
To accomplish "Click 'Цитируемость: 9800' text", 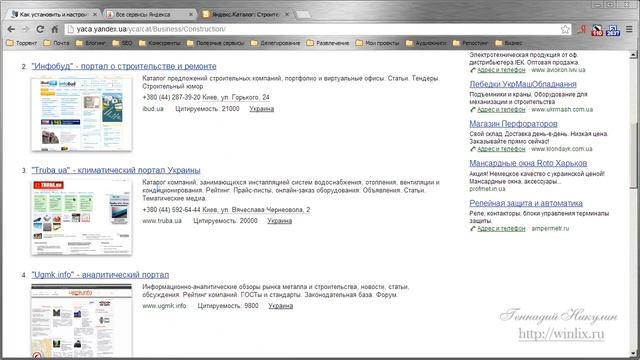I will [x=228, y=306].
